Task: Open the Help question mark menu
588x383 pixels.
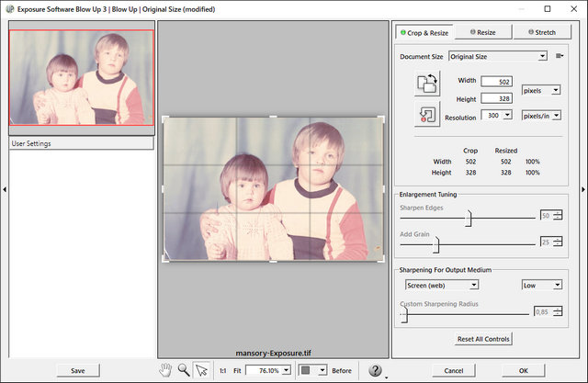Action: tap(376, 370)
